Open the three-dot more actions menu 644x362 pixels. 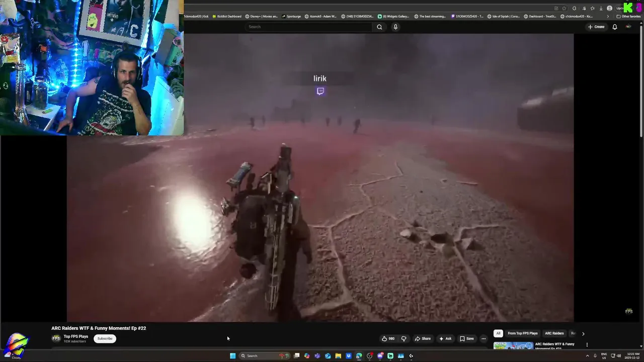pyautogui.click(x=484, y=338)
